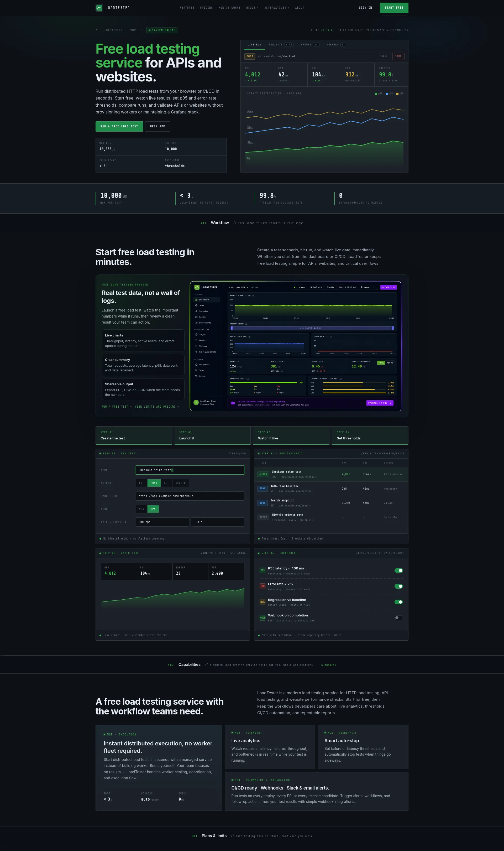Viewport: 504px width, 851px height.
Task: Expand the Blogs dropdown in navbar
Action: [252, 8]
